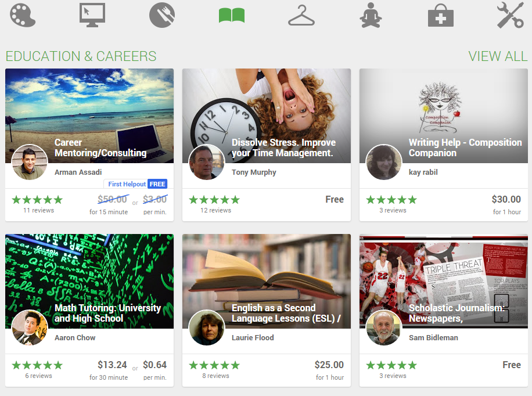Click Laurie Flood's profile photo
Screen dimensions: 532x396
point(206,327)
